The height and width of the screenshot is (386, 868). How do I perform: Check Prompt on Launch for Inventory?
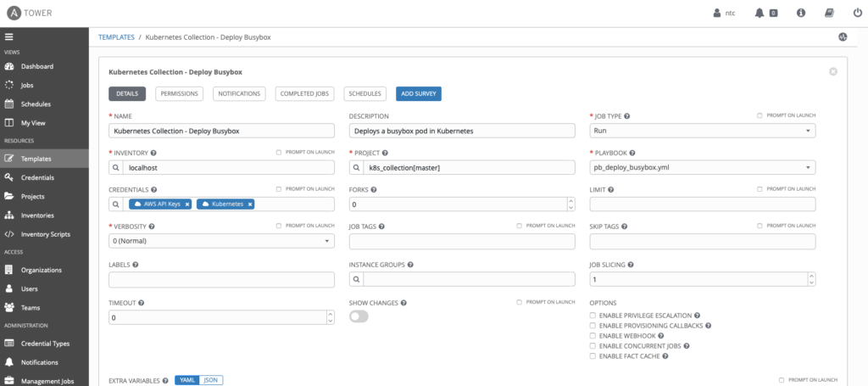pos(279,152)
